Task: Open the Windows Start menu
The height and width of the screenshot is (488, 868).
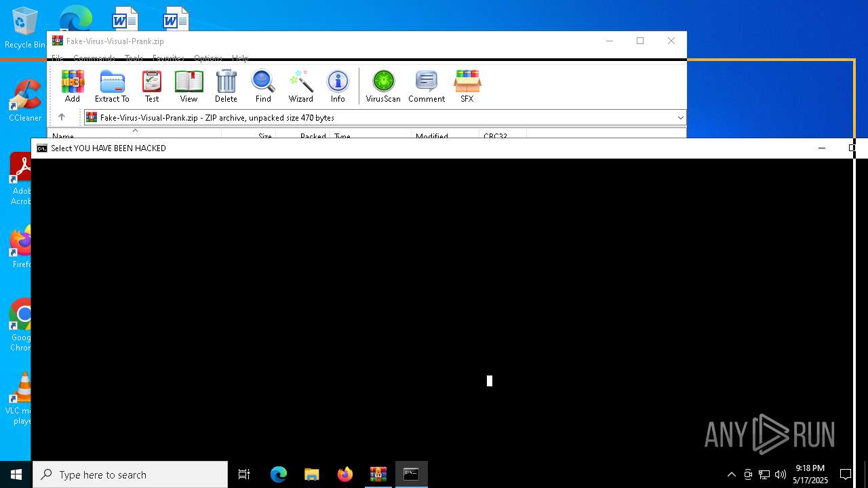Action: (x=16, y=474)
